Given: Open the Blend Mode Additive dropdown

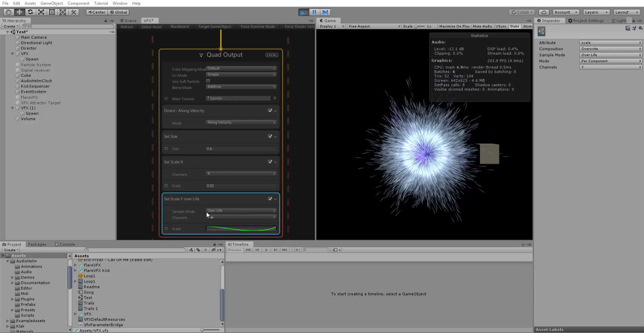Looking at the screenshot, I should [x=241, y=87].
